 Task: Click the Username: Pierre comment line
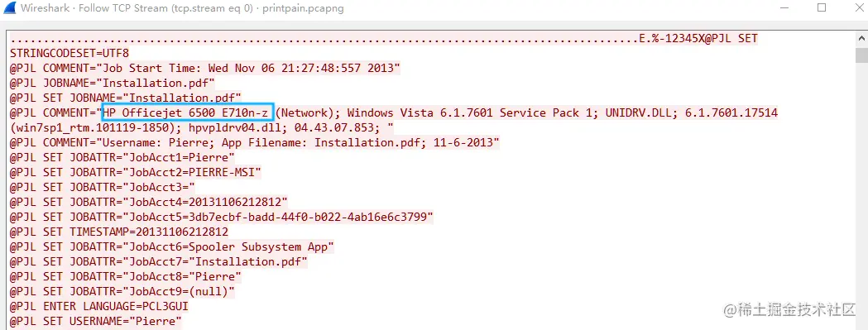click(255, 143)
